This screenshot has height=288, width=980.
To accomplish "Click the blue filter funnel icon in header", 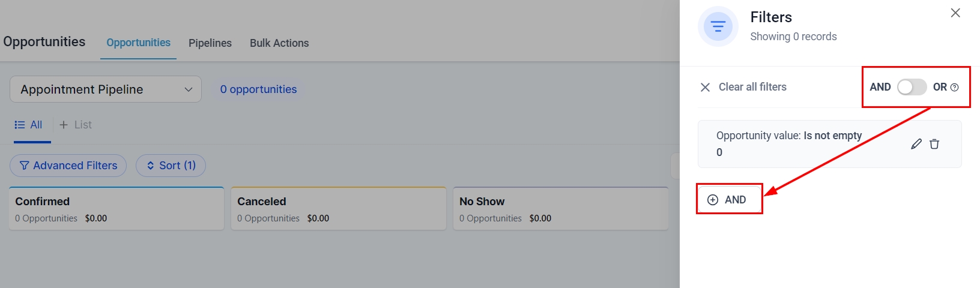I will [718, 26].
